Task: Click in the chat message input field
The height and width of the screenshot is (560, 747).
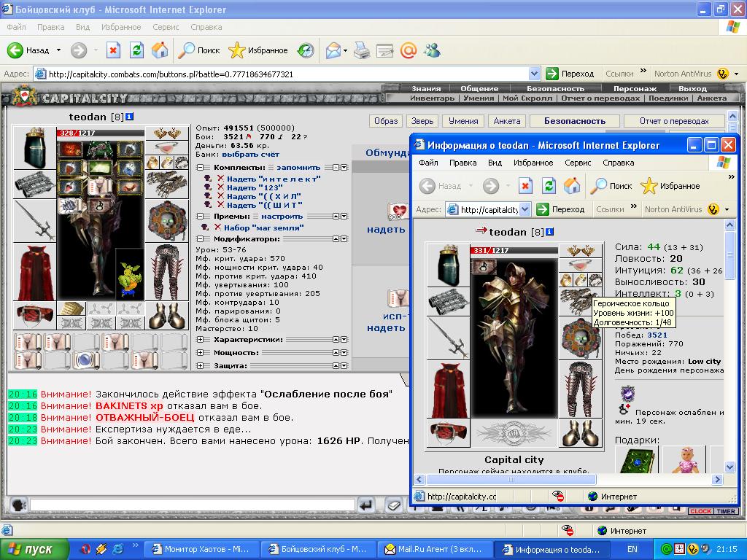Action: 193,505
